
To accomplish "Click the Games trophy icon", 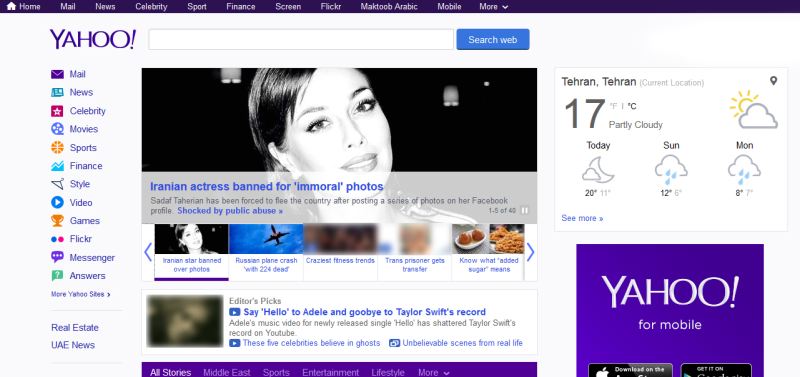I will pyautogui.click(x=57, y=220).
